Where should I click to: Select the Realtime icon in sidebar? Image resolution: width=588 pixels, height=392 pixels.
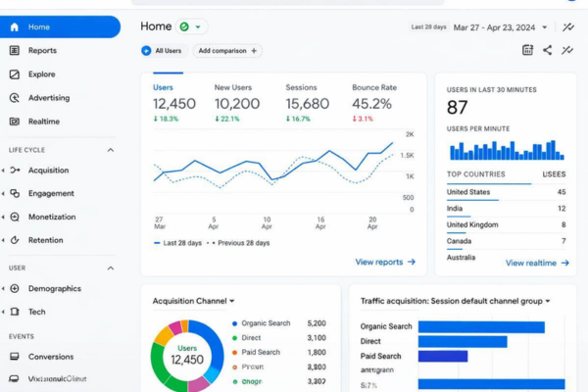(x=15, y=122)
